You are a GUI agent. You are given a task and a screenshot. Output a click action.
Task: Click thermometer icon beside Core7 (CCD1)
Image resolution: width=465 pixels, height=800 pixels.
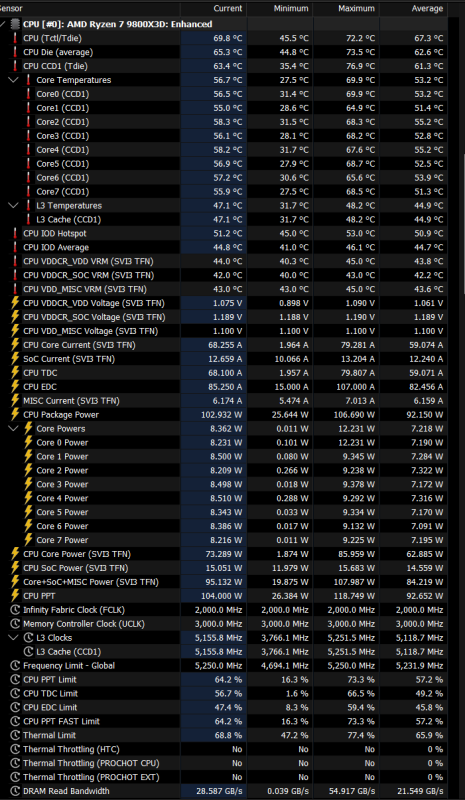pyautogui.click(x=29, y=191)
